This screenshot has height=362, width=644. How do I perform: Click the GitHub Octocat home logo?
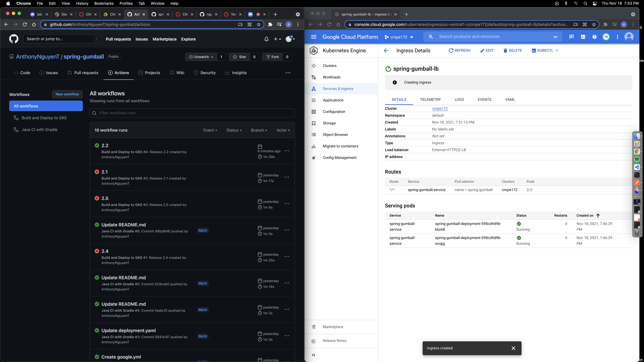[x=14, y=39]
